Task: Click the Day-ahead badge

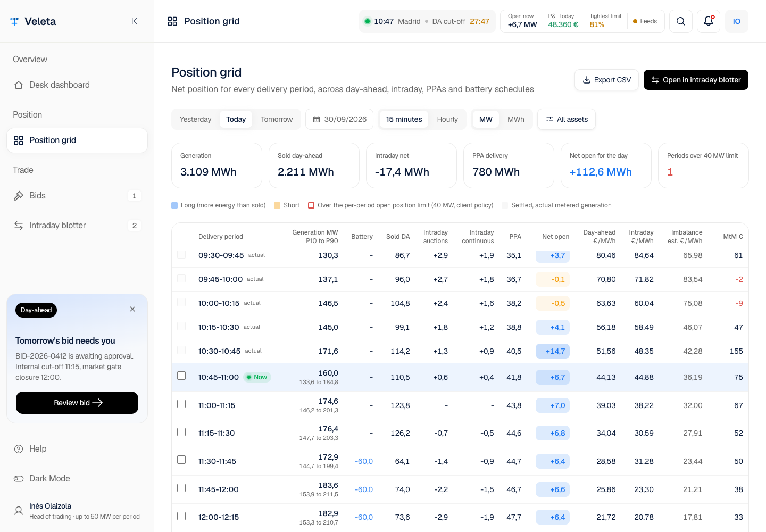Action: (36, 310)
